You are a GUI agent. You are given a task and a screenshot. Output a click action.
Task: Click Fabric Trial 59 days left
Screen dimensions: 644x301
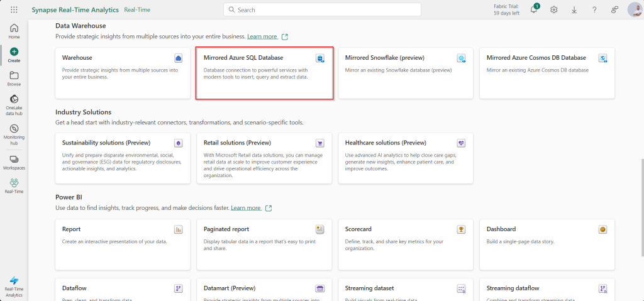click(506, 10)
